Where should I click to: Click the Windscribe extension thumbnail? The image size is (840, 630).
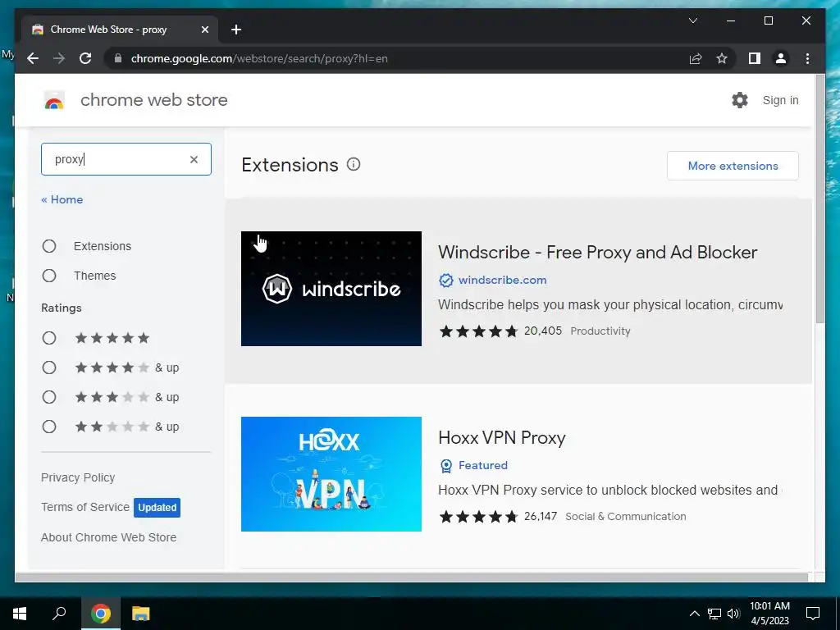coord(331,289)
